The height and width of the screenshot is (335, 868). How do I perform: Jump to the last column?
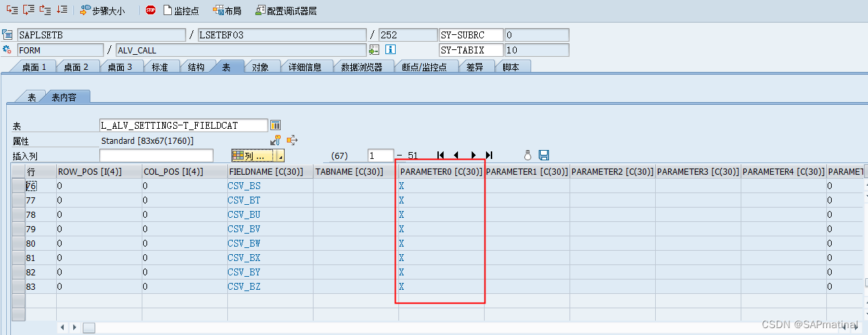489,156
